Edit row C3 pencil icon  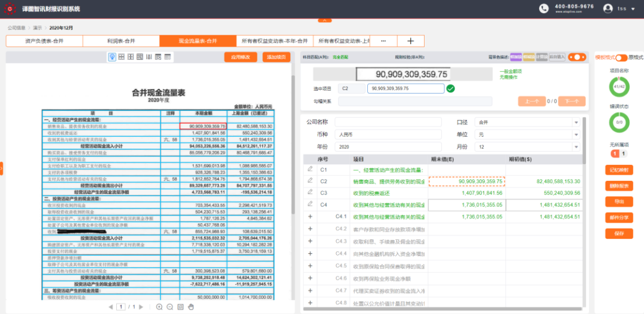tap(310, 192)
